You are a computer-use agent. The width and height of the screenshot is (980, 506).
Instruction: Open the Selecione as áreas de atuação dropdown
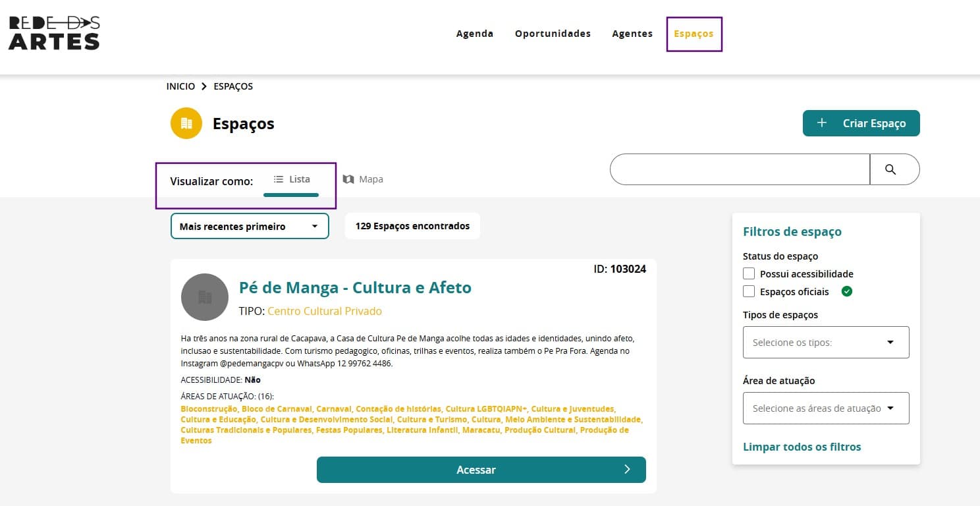tap(825, 408)
